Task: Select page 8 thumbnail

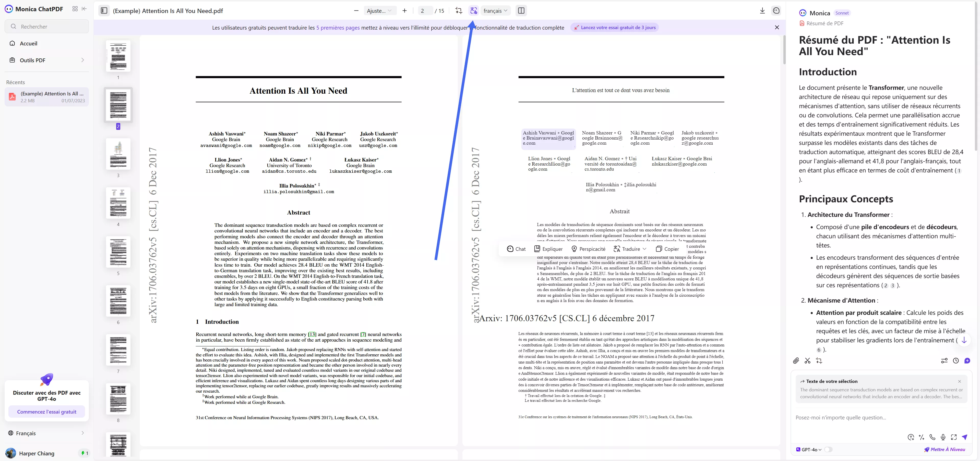Action: [x=118, y=399]
